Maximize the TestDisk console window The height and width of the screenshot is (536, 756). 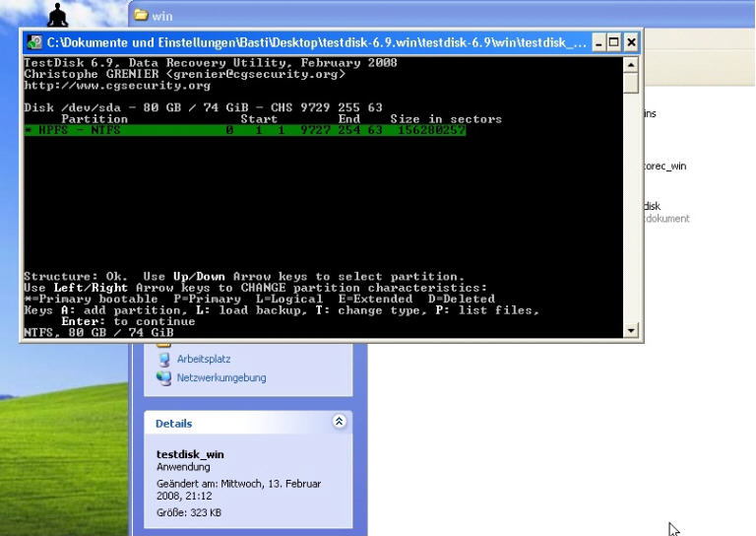[x=614, y=42]
